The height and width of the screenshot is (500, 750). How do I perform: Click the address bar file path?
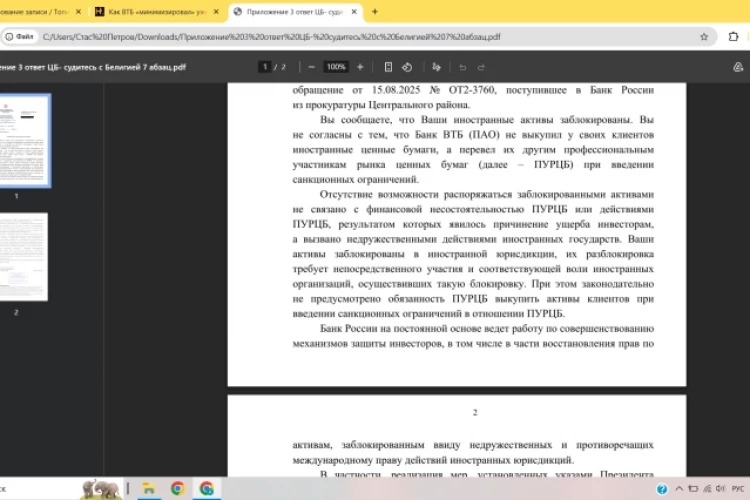click(x=272, y=37)
